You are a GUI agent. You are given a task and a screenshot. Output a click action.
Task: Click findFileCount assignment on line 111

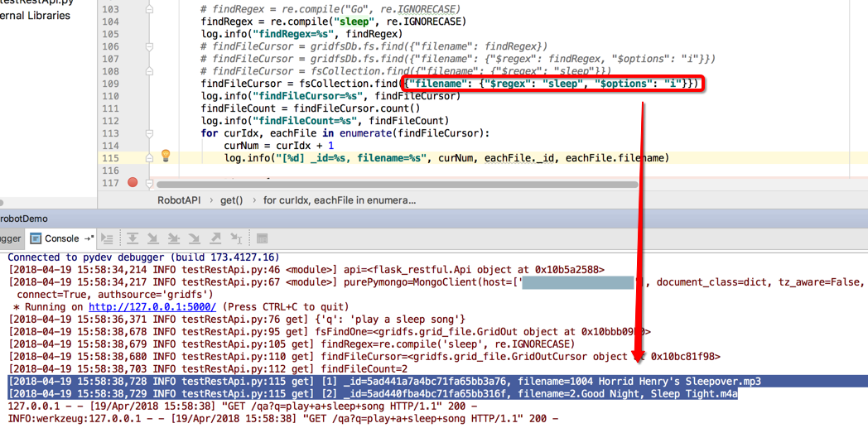pyautogui.click(x=311, y=108)
